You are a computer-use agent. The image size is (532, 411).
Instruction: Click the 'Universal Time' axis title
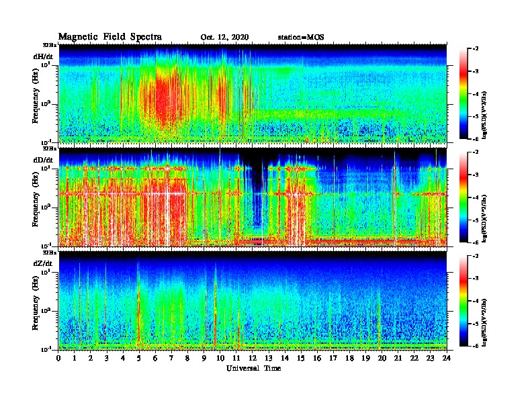coord(253,368)
